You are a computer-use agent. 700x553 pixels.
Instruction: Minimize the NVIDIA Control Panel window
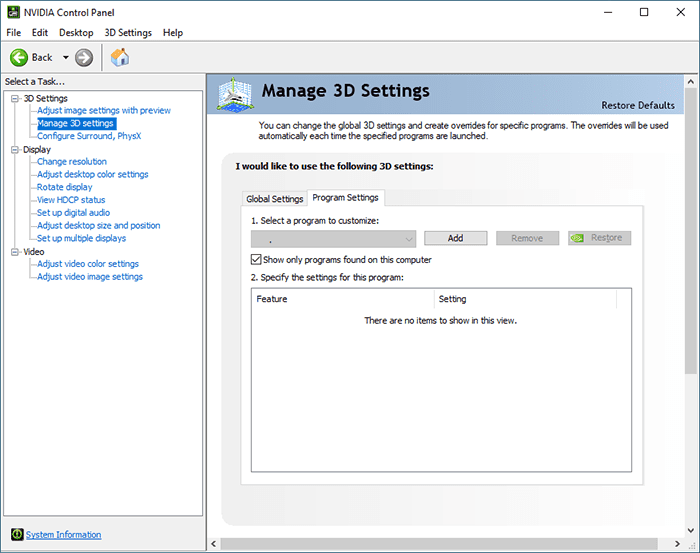point(608,12)
